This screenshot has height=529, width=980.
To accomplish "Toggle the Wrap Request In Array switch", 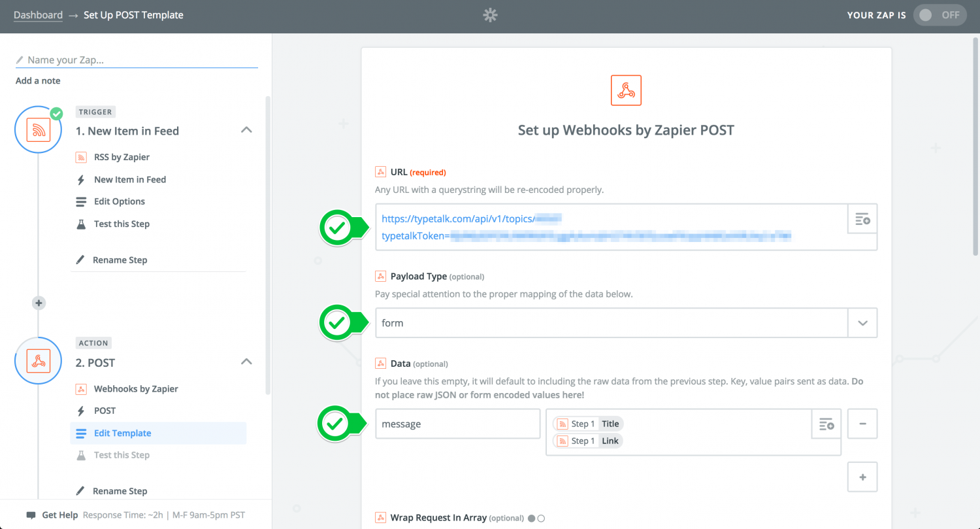I will 536,519.
